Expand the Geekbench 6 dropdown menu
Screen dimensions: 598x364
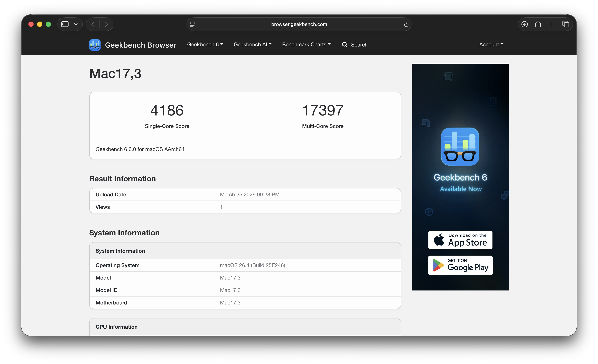pyautogui.click(x=205, y=45)
